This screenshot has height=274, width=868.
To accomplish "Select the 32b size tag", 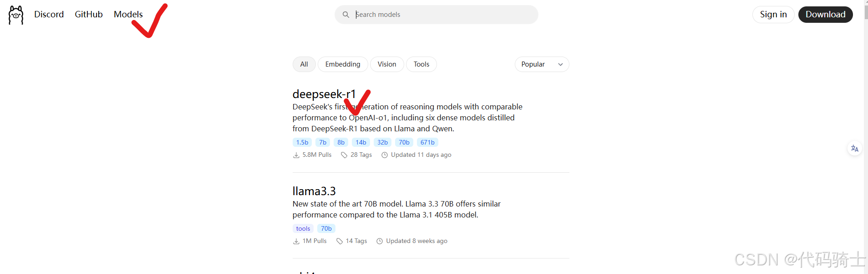I will (x=382, y=142).
